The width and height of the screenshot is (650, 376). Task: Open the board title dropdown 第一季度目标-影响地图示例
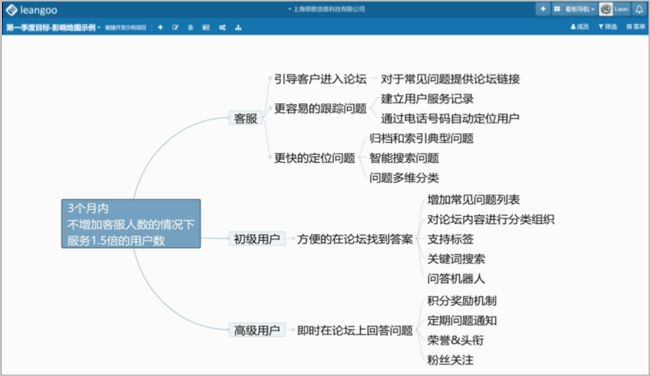[x=53, y=27]
